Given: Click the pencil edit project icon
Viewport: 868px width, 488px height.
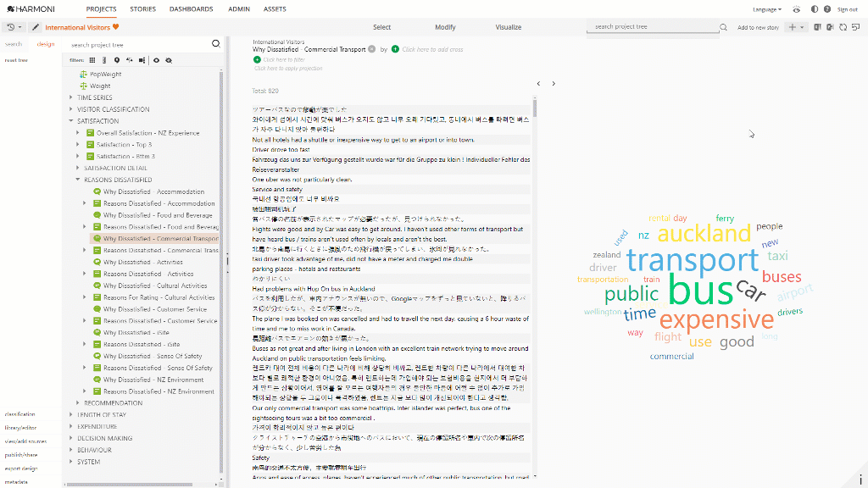Looking at the screenshot, I should (36, 27).
